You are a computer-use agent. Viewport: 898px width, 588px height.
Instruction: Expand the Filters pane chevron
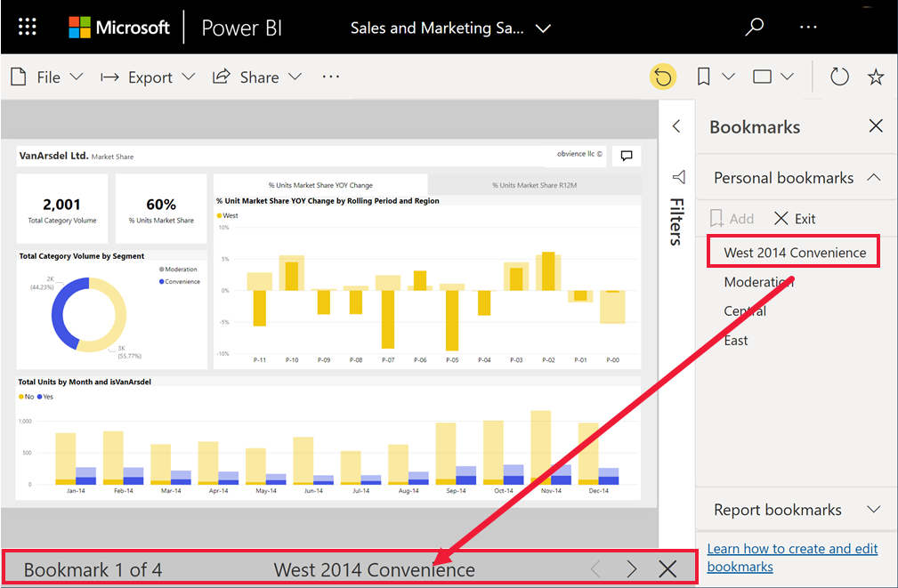(x=676, y=126)
